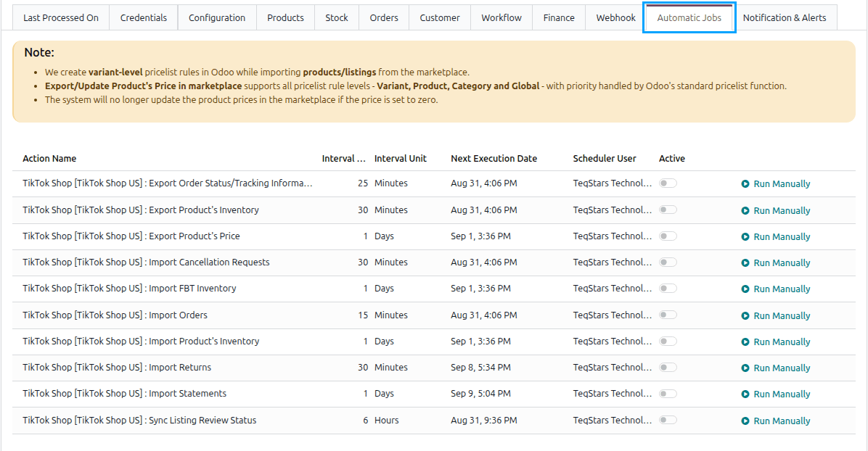Click Scheduler User in Import Statements row
Viewport: 868px width, 451px height.
click(613, 394)
